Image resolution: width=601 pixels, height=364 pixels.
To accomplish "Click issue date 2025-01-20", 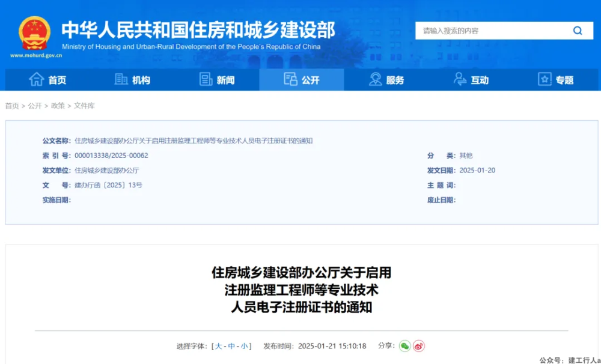I will pos(477,171).
